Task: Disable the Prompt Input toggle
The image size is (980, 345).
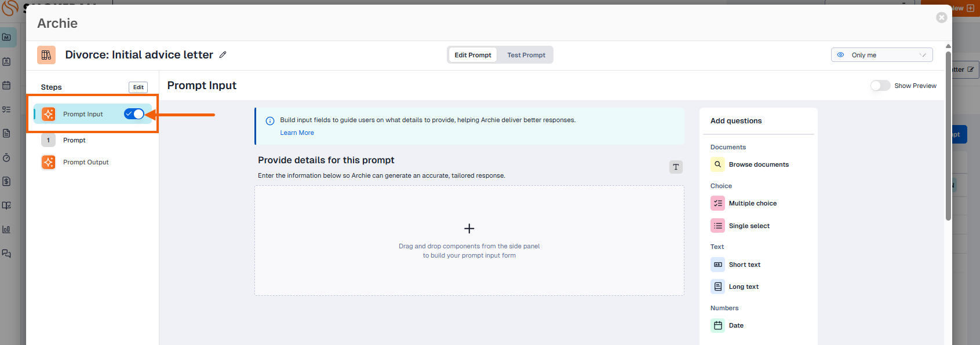Action: (x=134, y=114)
